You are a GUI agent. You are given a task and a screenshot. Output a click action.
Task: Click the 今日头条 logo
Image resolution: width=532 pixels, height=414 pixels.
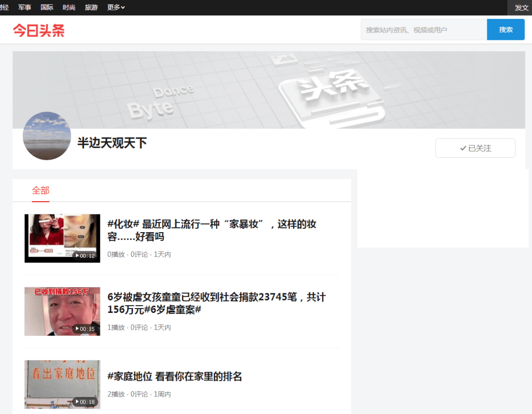(x=38, y=30)
